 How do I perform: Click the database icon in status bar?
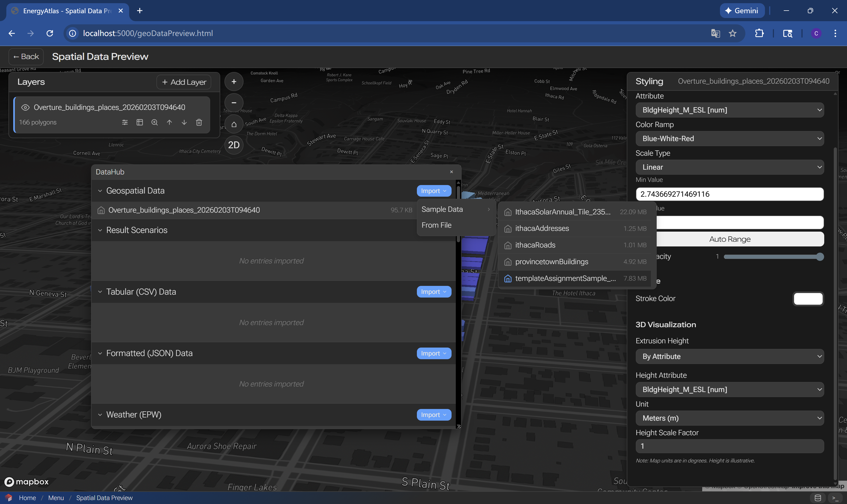[x=818, y=498]
